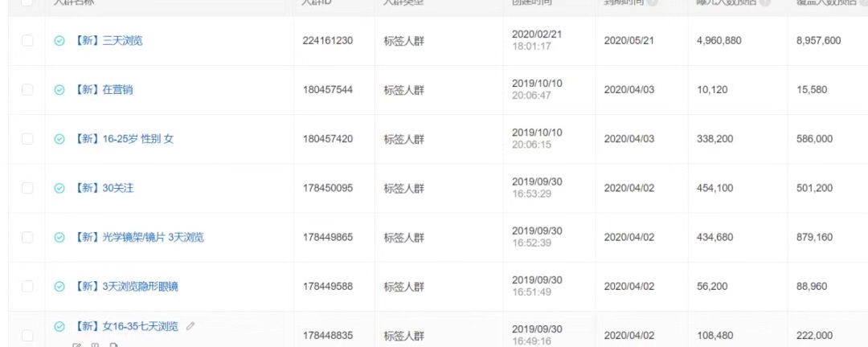This screenshot has width=868, height=347.
Task: Enable checkbox for 光学镜架/镜片 3天浏览 row
Action: tap(27, 238)
